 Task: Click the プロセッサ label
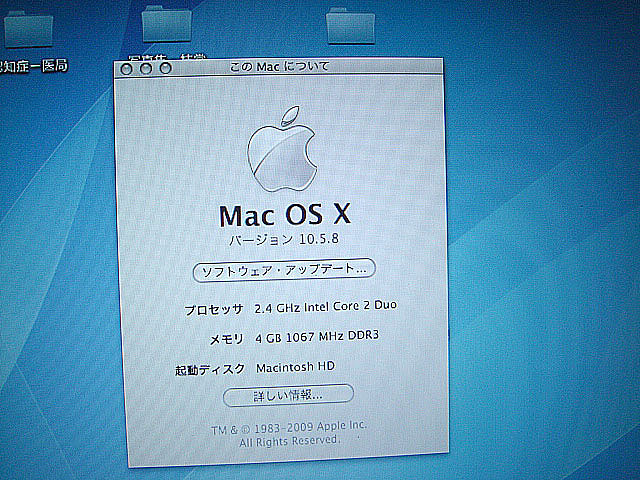(x=214, y=310)
